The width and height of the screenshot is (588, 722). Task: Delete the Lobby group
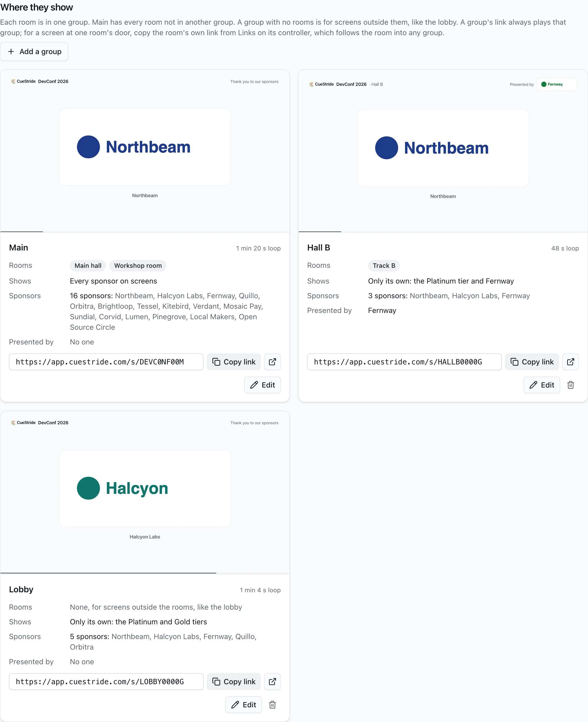272,705
